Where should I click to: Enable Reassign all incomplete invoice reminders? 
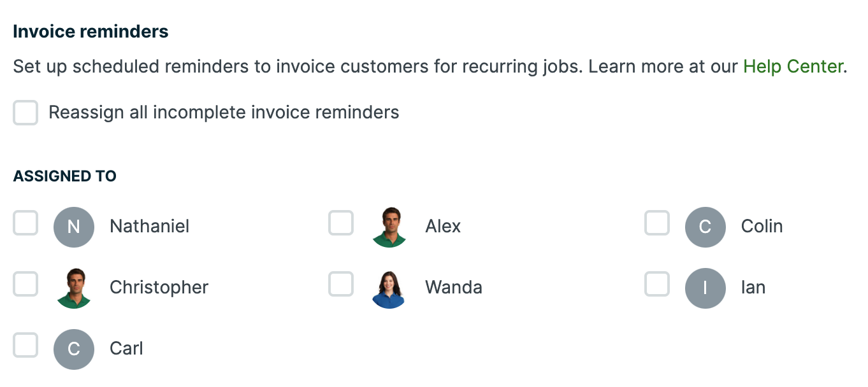click(25, 113)
